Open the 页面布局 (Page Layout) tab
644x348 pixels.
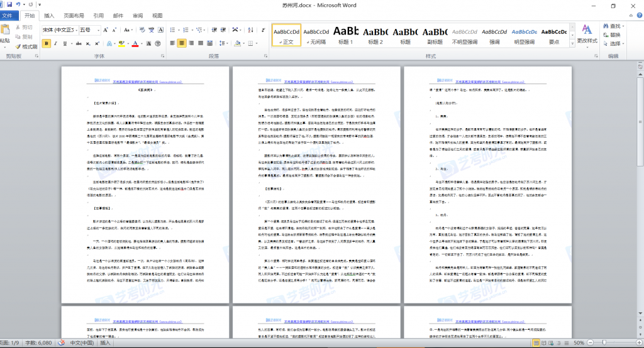tap(74, 15)
